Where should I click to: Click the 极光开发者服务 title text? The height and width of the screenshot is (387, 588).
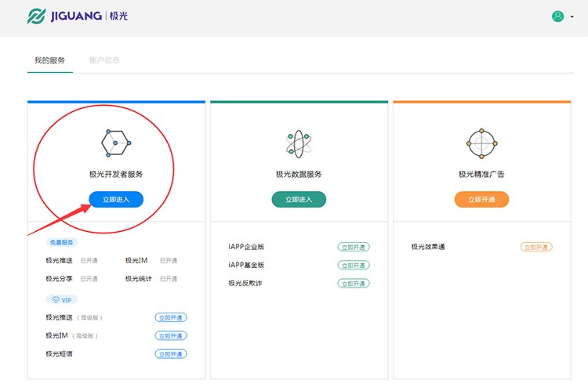(116, 174)
